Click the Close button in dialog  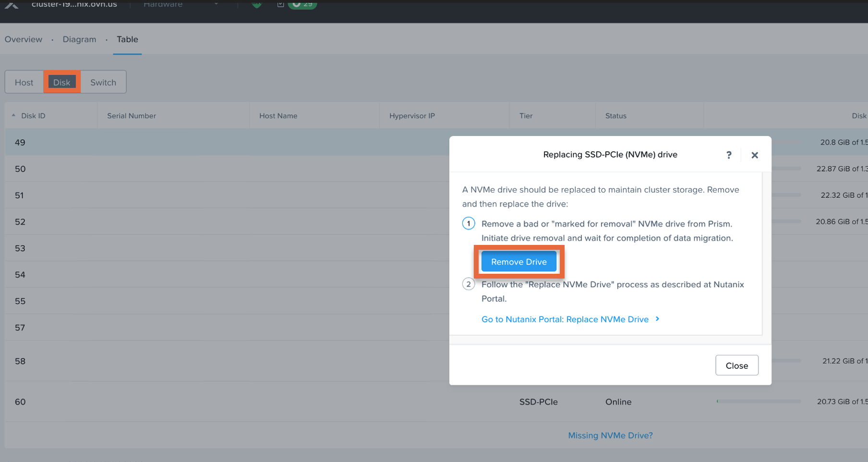[736, 365]
